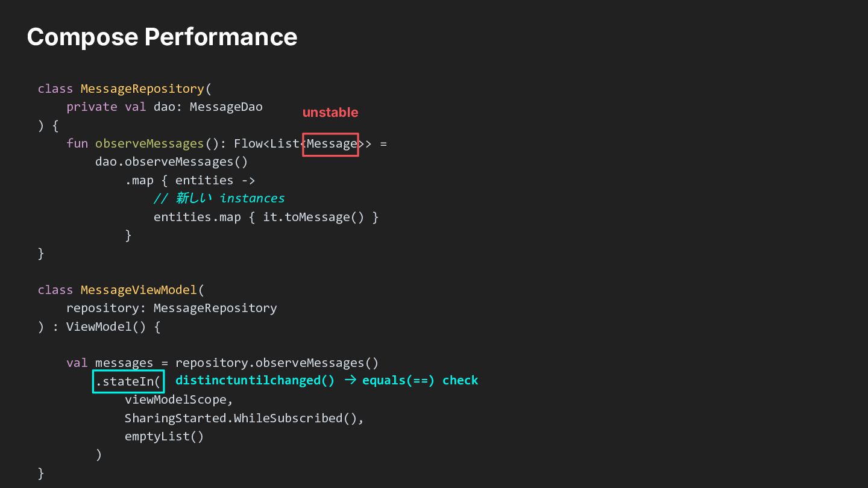Click the red unstable annotation label
The height and width of the screenshot is (488, 868).
point(330,113)
